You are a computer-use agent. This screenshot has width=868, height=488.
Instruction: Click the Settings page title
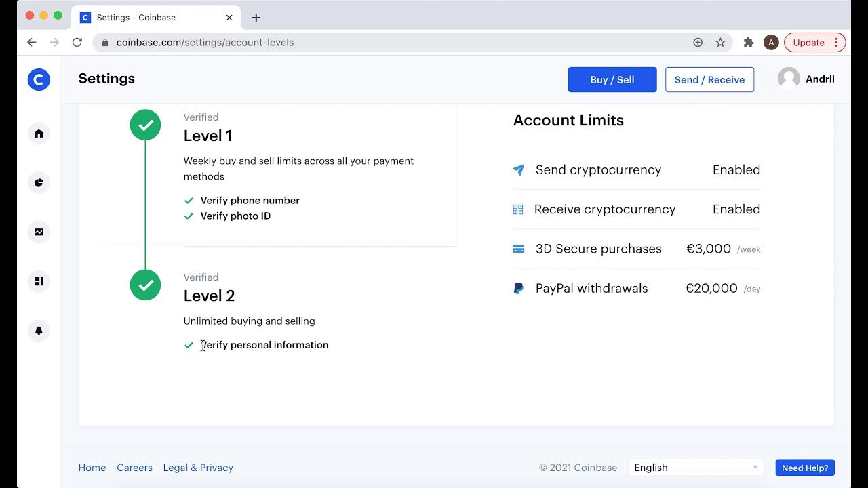[106, 79]
